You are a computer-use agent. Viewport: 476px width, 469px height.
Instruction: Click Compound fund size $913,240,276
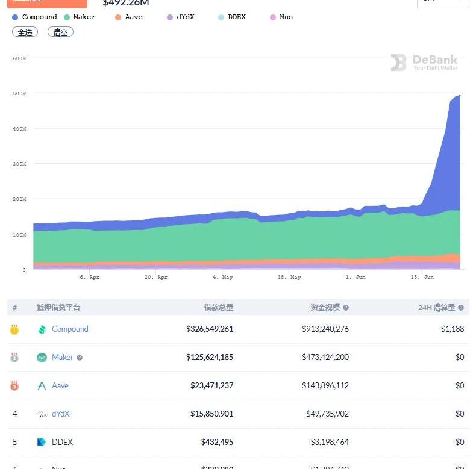tap(325, 329)
